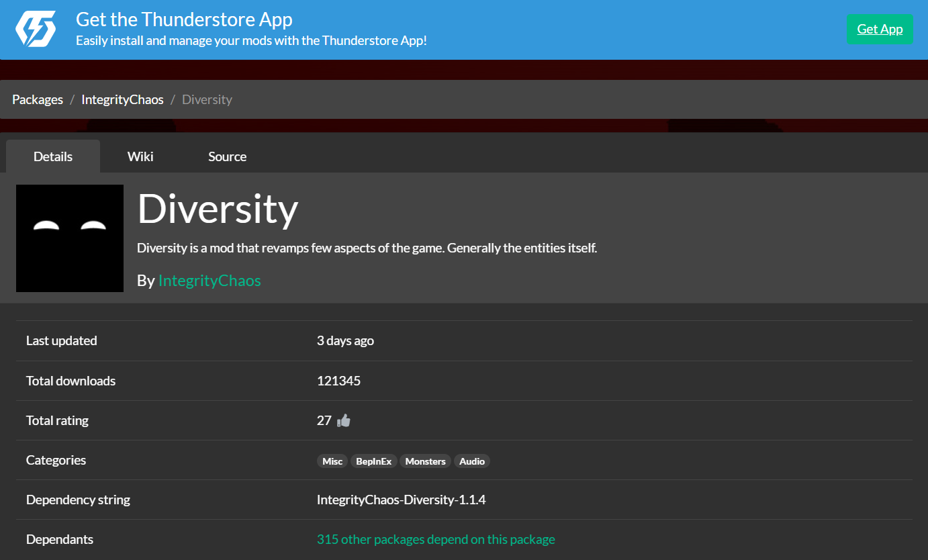This screenshot has height=560, width=928.
Task: Click the Audio category tag
Action: tap(472, 461)
